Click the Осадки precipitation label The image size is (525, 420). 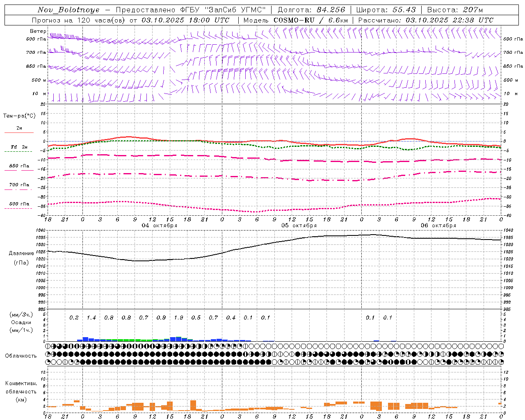tap(21, 323)
